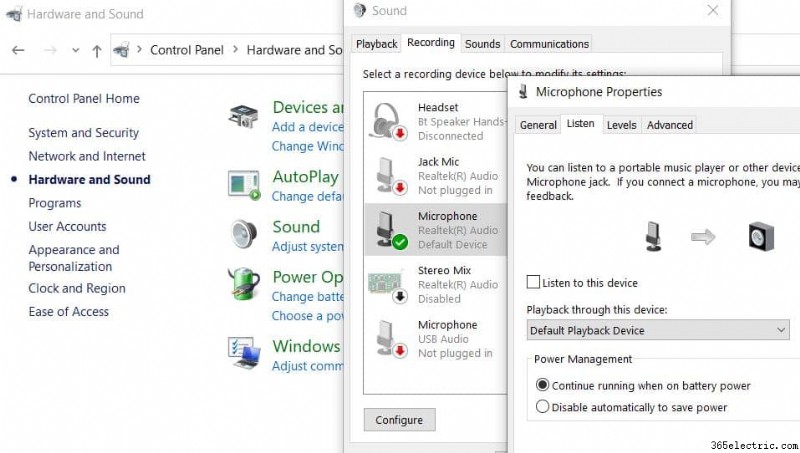Click the AutoPlay heading link

pos(305,177)
